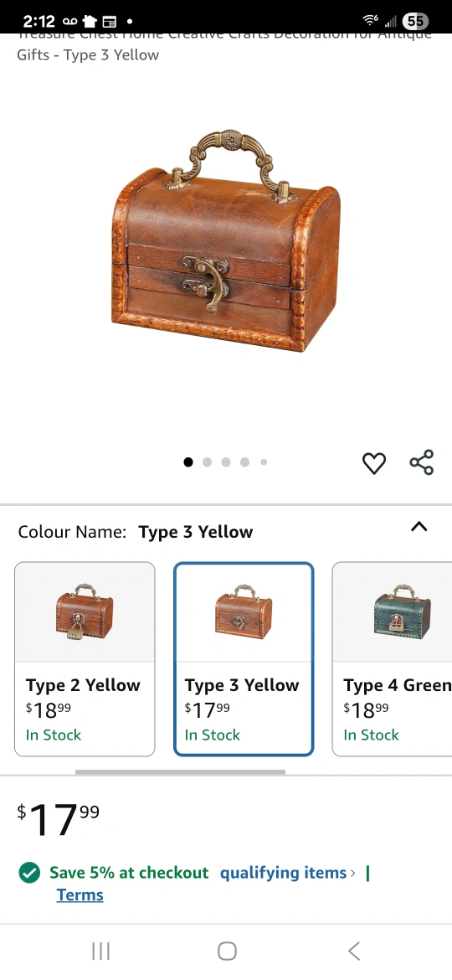
Task: Open recent apps navigation icon
Action: point(100,952)
